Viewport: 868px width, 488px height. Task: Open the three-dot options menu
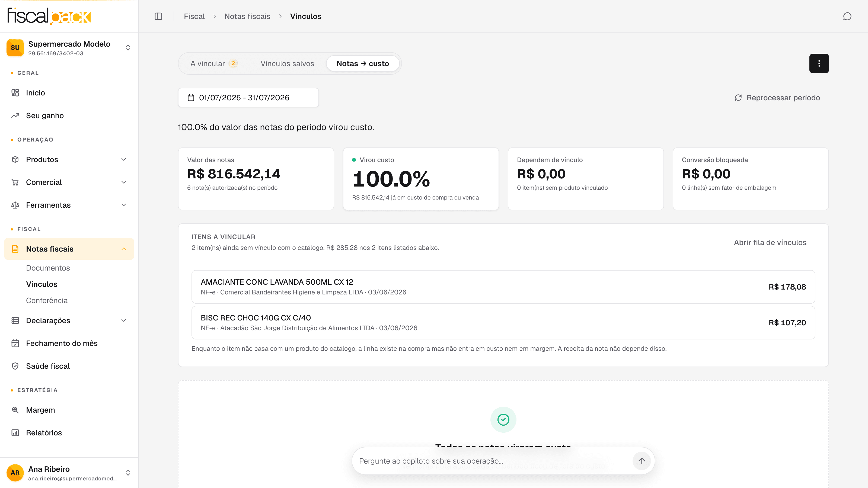pos(819,63)
